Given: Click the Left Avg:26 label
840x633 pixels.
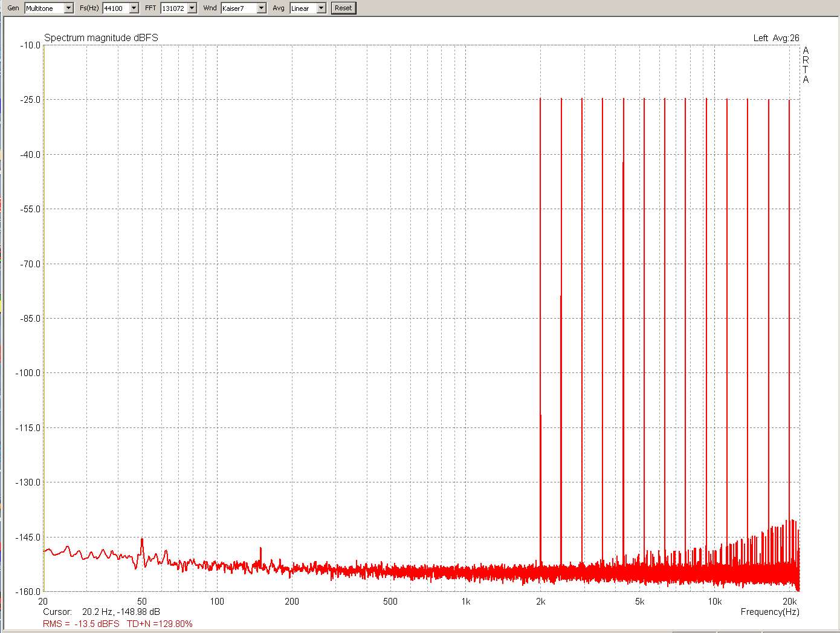Looking at the screenshot, I should pos(776,38).
